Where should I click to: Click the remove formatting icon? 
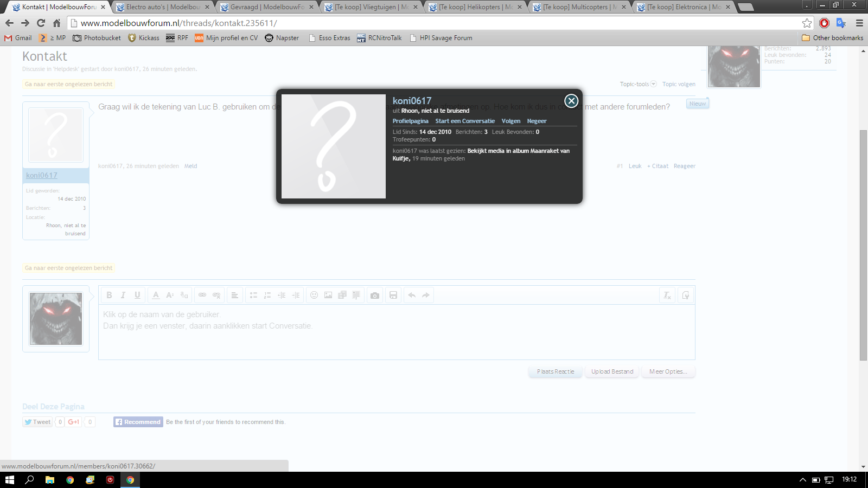tap(667, 295)
